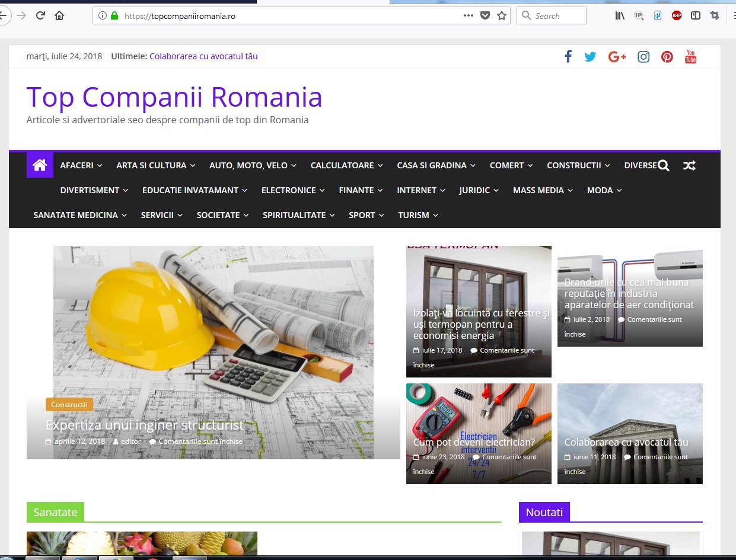Viewport: 736px width, 560px height.
Task: Visit the Instagram social icon
Action: point(643,57)
